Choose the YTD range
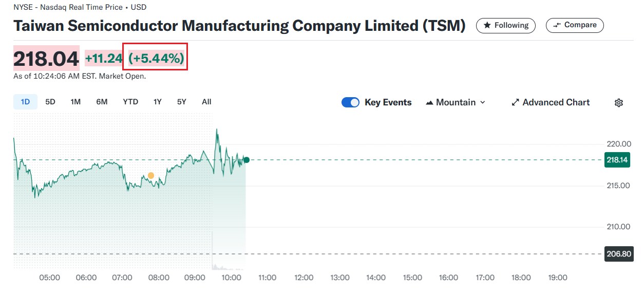The height and width of the screenshot is (293, 644). click(x=130, y=102)
